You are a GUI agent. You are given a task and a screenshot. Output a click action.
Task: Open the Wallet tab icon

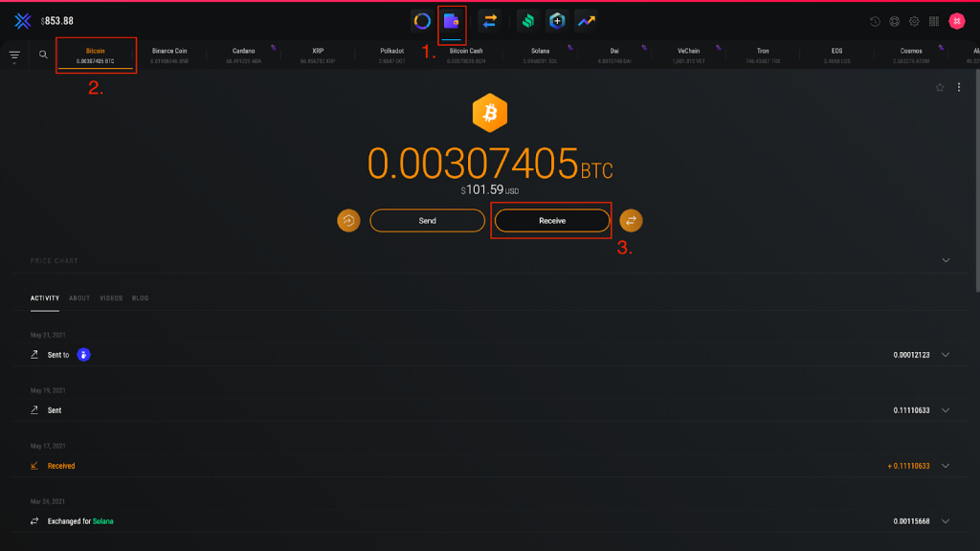pos(452,21)
